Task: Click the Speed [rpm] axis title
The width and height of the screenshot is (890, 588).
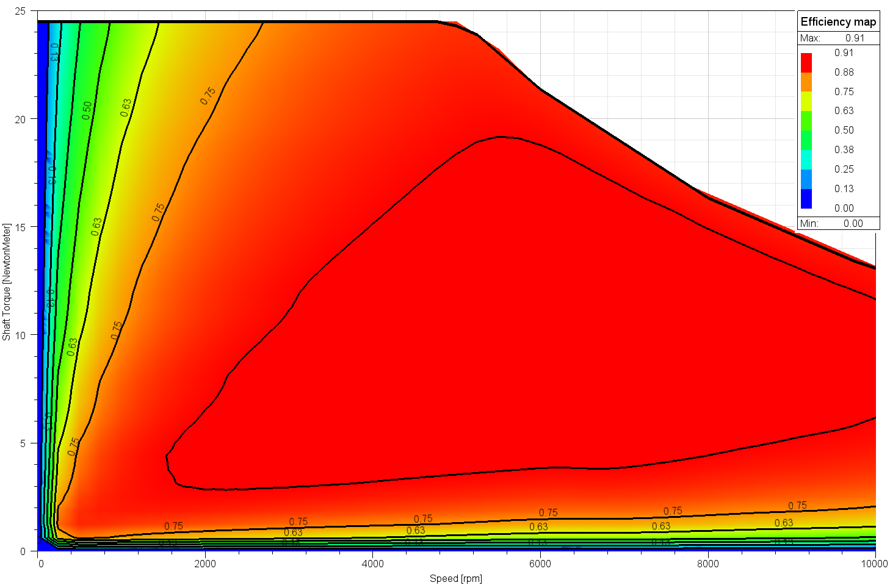Action: click(x=455, y=578)
